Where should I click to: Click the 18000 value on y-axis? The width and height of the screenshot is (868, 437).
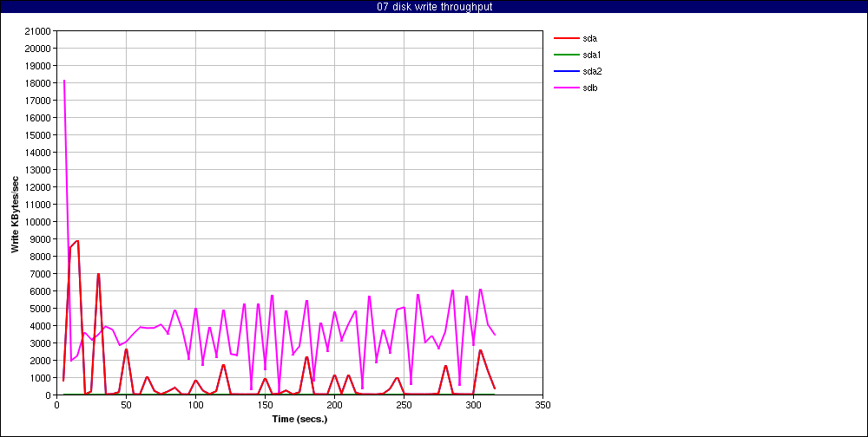pos(39,83)
